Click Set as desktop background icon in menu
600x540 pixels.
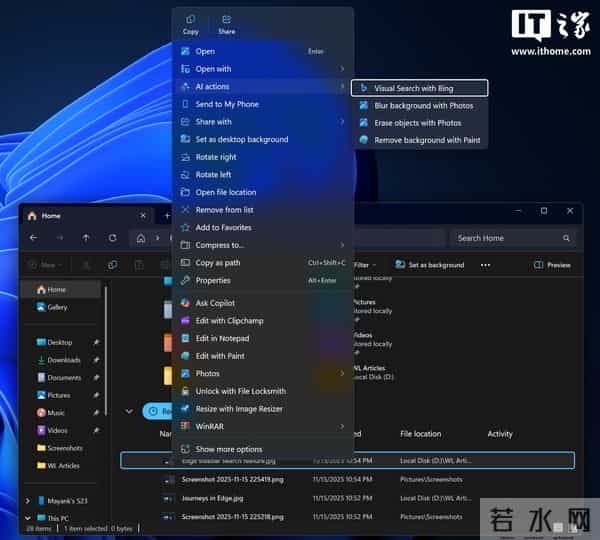point(185,139)
